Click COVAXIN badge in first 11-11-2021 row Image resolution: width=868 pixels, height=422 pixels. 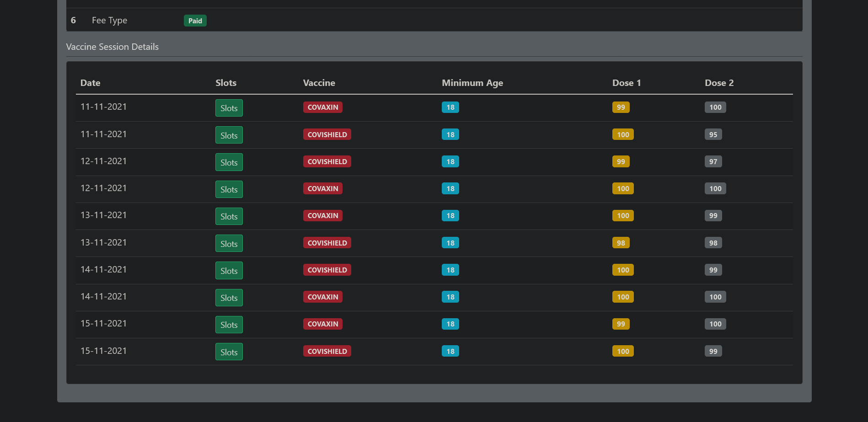[323, 107]
